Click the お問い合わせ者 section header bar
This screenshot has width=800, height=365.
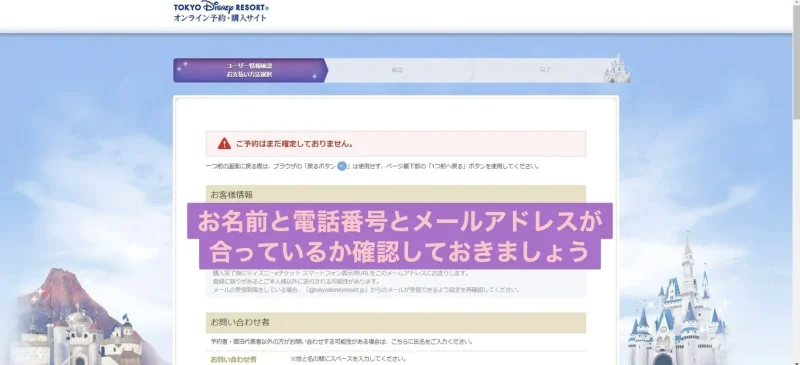tap(396, 323)
